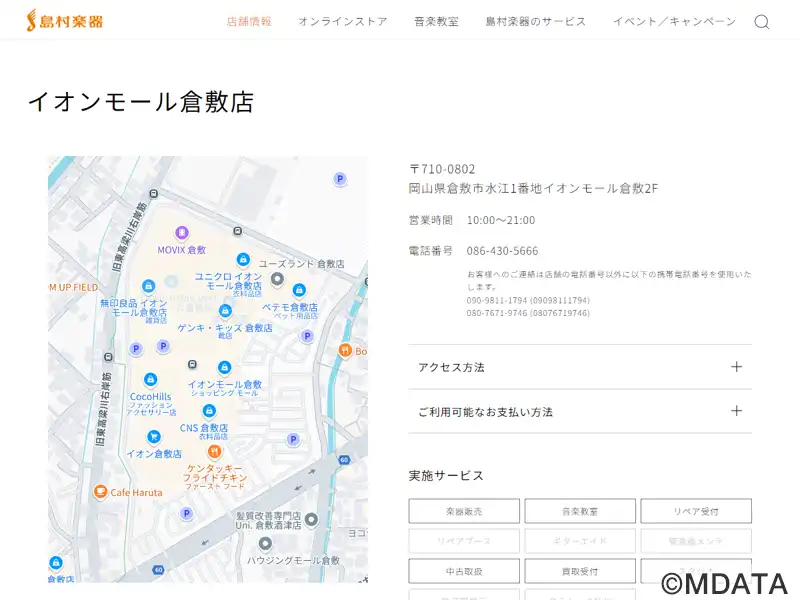Expand the アクセス方法 section
The image size is (800, 600).
click(x=580, y=367)
